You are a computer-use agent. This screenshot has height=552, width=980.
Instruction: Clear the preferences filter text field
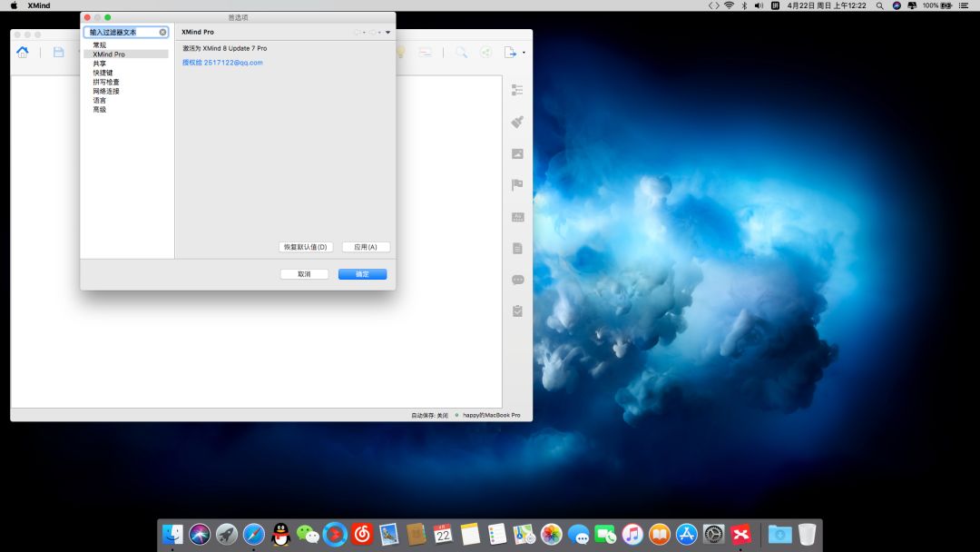[162, 32]
